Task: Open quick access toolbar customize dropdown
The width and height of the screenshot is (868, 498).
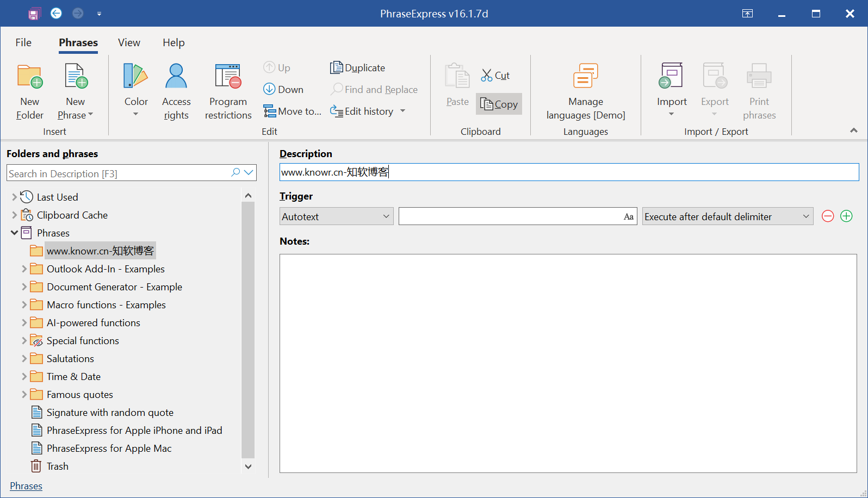Action: (x=99, y=14)
